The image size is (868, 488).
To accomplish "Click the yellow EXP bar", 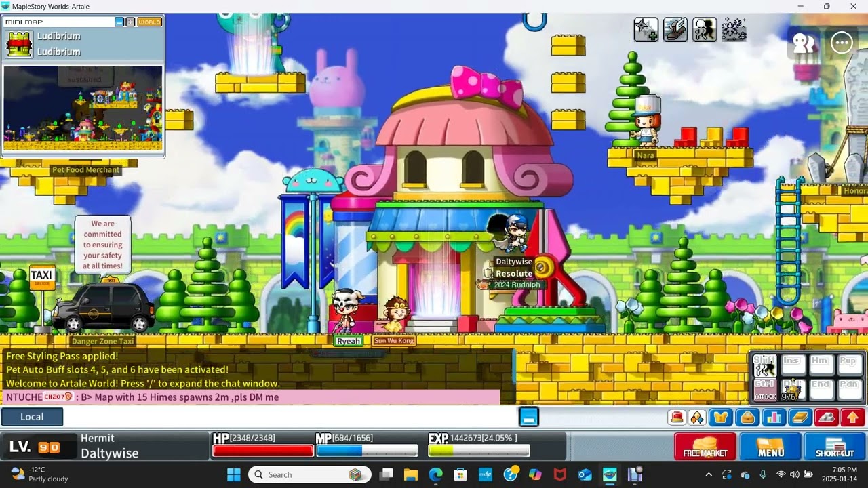I will 479,451.
